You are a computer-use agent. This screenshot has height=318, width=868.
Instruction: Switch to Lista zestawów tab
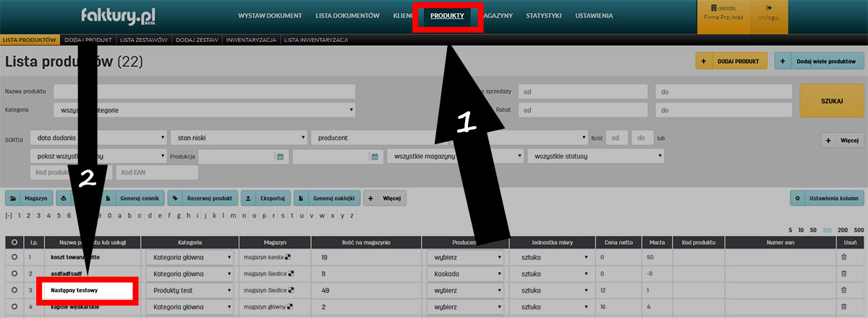click(x=143, y=40)
